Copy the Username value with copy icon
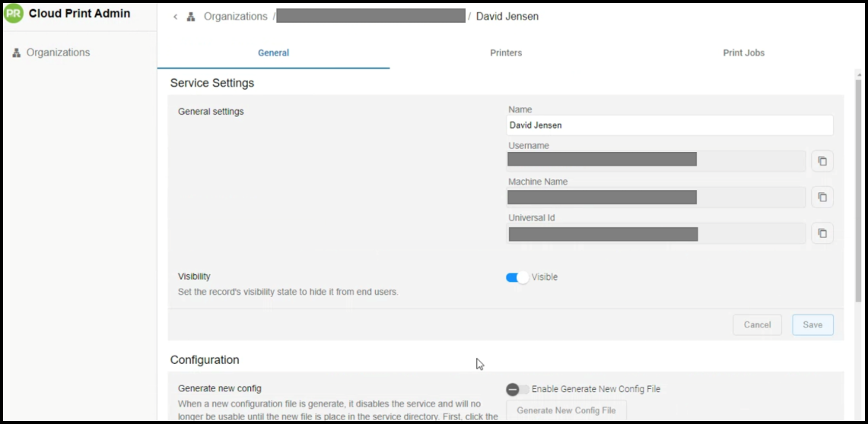Screen dimensions: 868x424 [x=822, y=161]
